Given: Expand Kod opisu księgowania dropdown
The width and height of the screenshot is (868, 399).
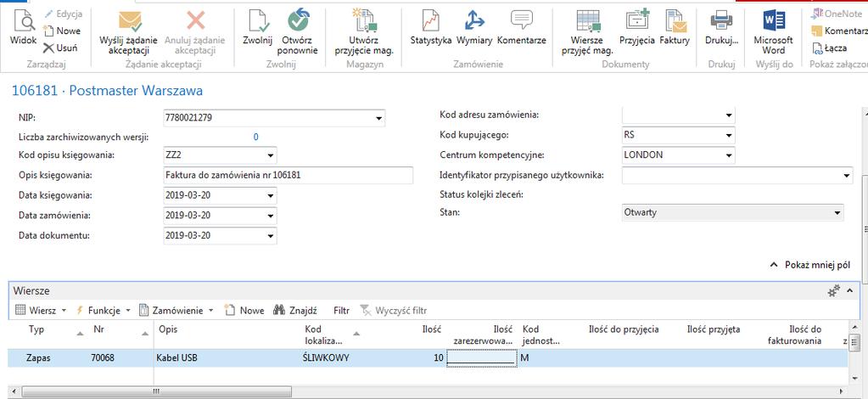Looking at the screenshot, I should 271,155.
